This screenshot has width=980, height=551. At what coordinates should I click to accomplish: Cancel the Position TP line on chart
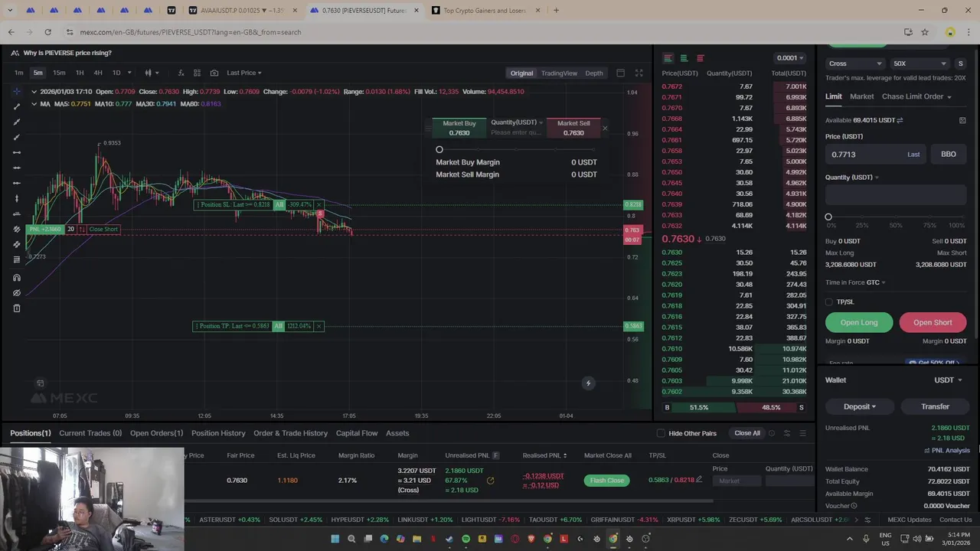pos(319,326)
